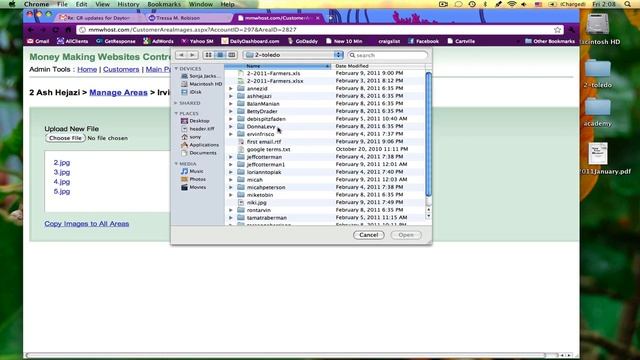Open the 2-toledo folder on the desktop
The width and height of the screenshot is (640, 360).
click(x=598, y=74)
